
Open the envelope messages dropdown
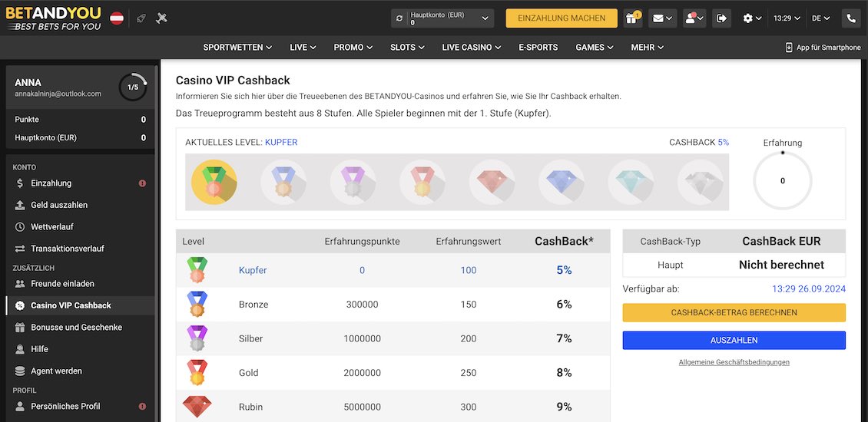click(x=663, y=18)
